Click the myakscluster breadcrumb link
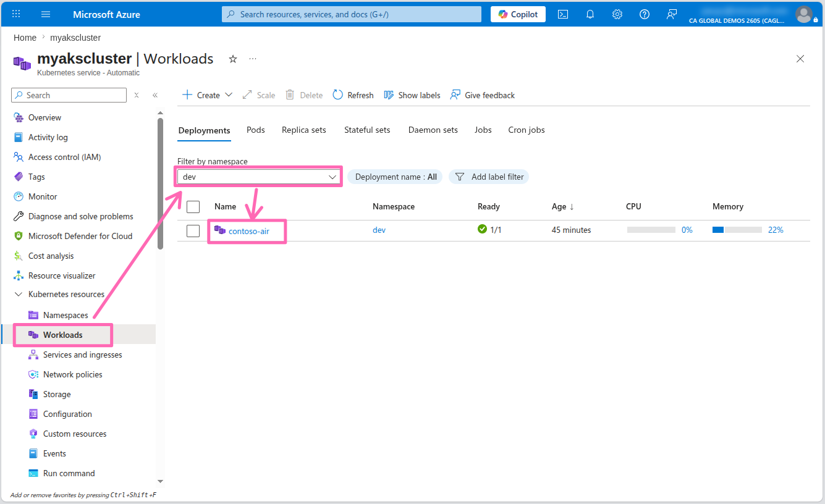Viewport: 825px width, 504px height. pyautogui.click(x=75, y=38)
